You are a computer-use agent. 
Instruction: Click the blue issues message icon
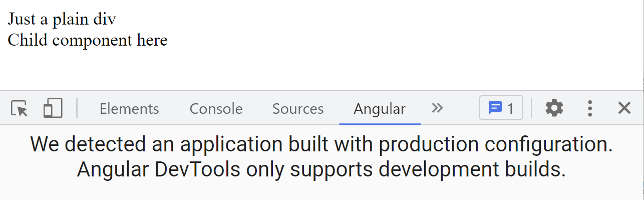(495, 108)
